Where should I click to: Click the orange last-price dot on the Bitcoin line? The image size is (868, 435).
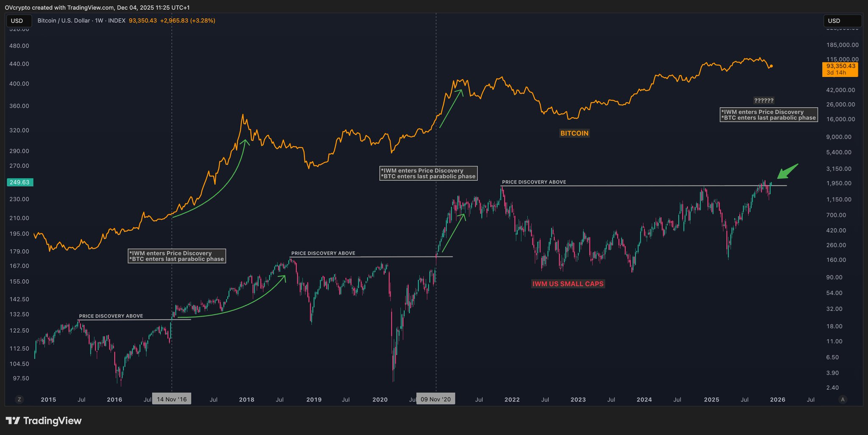771,66
